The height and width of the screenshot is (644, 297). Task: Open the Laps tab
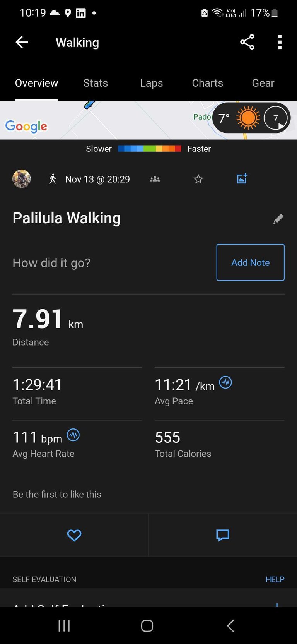[151, 83]
